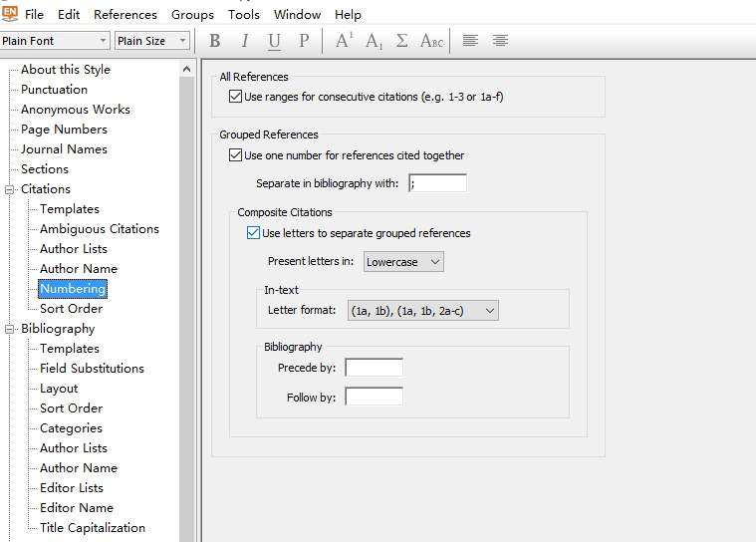
Task: Apply Subscript formatting icon
Action: pos(374,41)
